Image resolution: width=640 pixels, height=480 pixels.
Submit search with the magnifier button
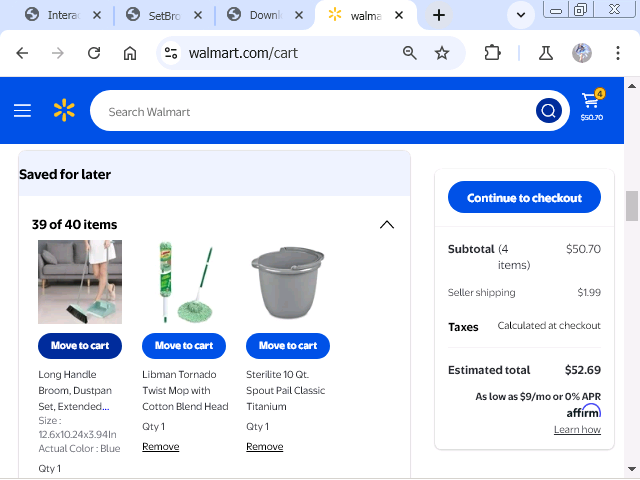click(x=549, y=111)
